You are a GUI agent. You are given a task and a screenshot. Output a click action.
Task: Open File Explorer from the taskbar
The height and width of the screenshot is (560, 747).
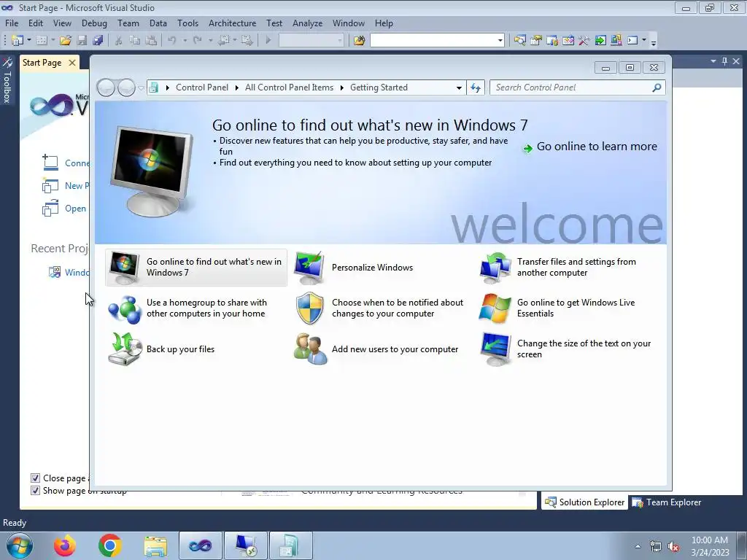pyautogui.click(x=155, y=545)
